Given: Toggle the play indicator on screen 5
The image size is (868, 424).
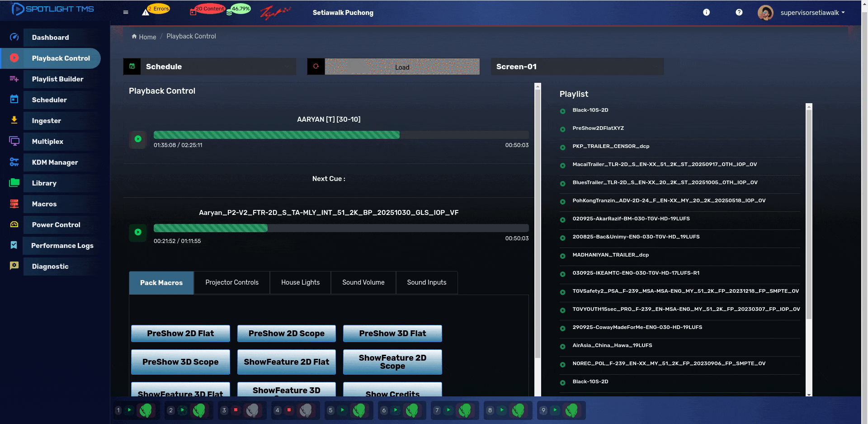Looking at the screenshot, I should pos(342,410).
